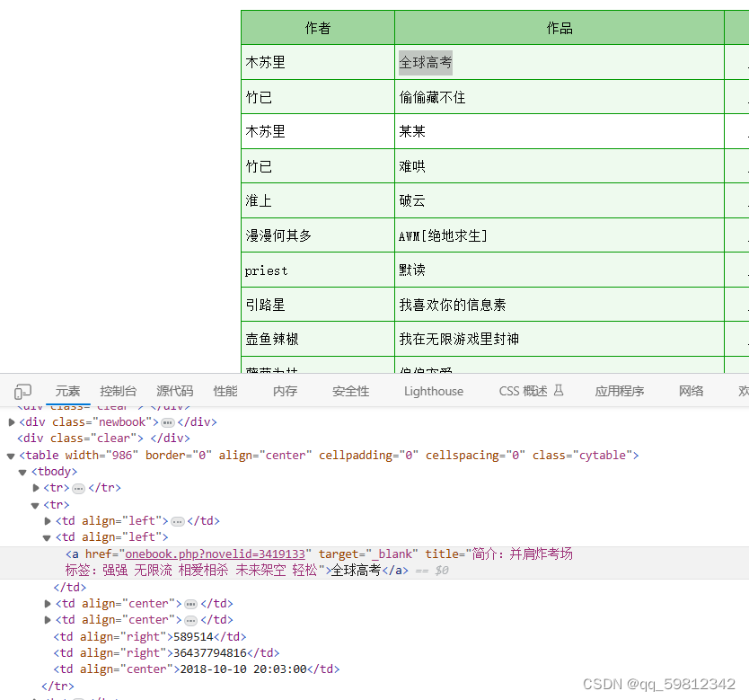Click ellipsis badge in first tr row
Screen dimensions: 749x700
(79, 488)
